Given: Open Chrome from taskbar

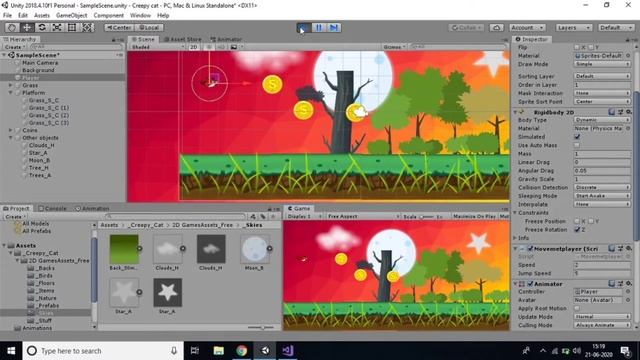Looking at the screenshot, I should 242,351.
